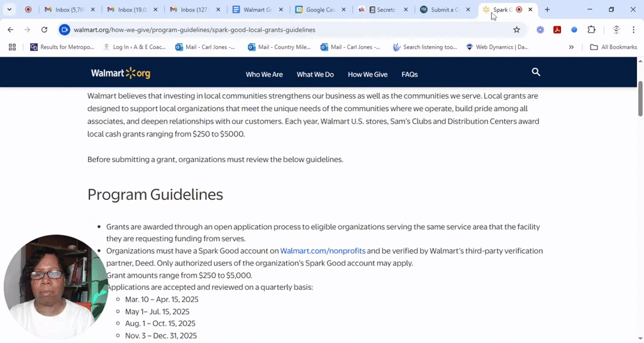
Task: Open Search listening too... bookmark
Action: point(425,47)
